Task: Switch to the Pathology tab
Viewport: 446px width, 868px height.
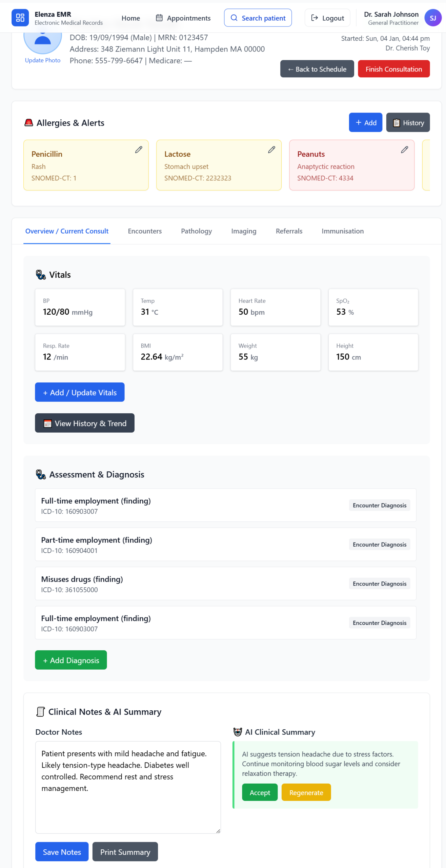Action: (x=196, y=231)
